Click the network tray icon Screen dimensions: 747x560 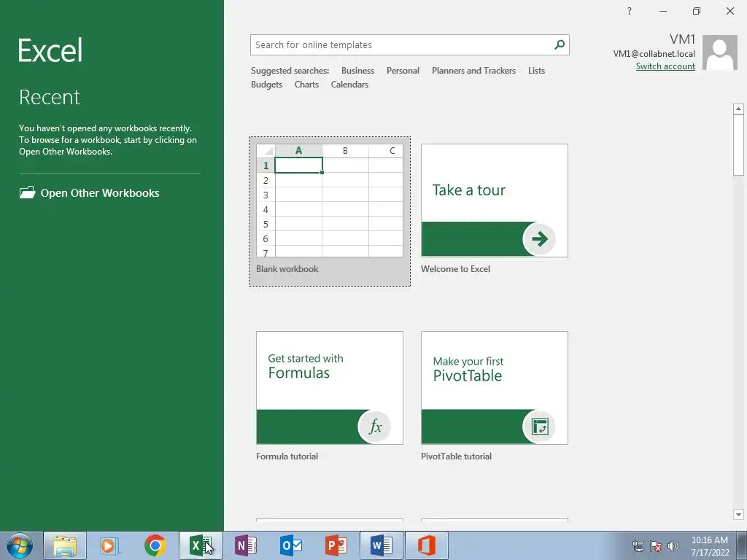pos(638,546)
